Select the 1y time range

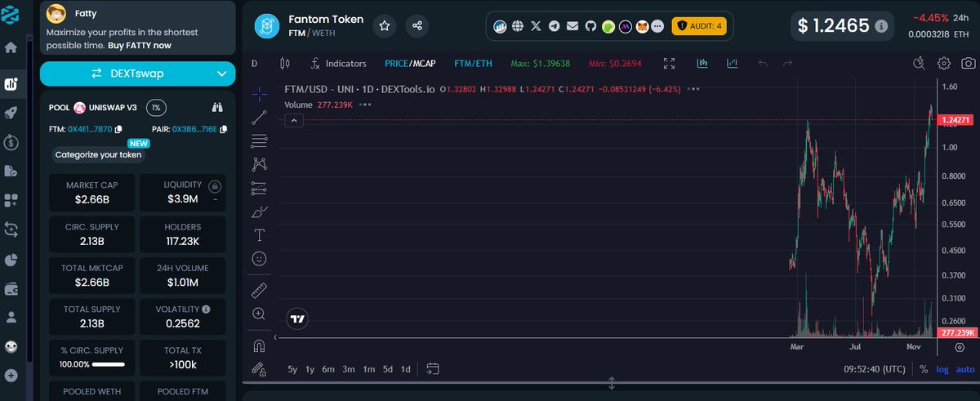coord(310,369)
